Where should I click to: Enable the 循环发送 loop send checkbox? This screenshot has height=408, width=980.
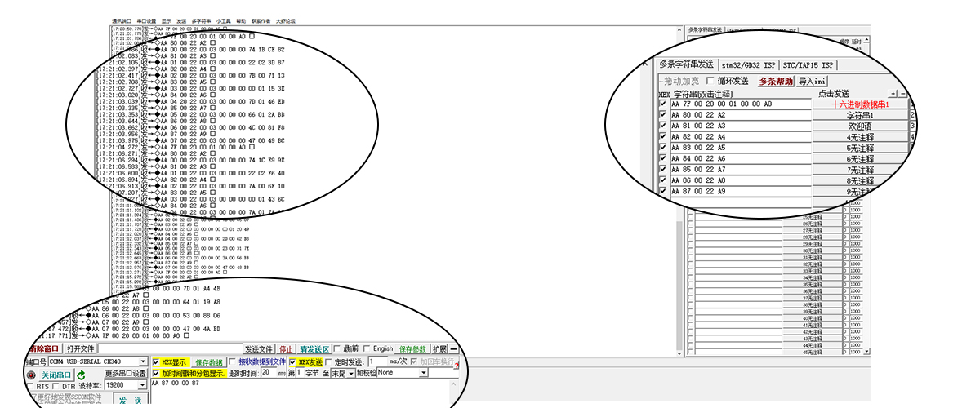tap(710, 82)
